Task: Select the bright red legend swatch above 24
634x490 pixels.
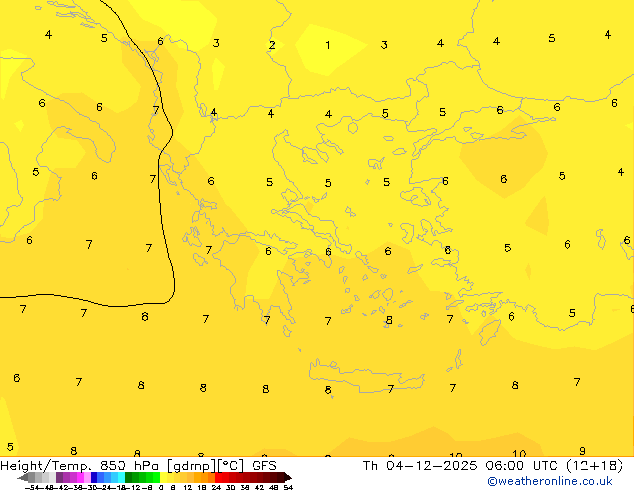Action: click(x=218, y=477)
